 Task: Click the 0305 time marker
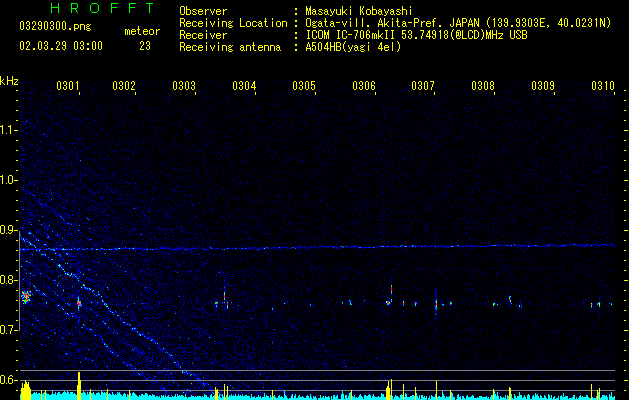[304, 85]
